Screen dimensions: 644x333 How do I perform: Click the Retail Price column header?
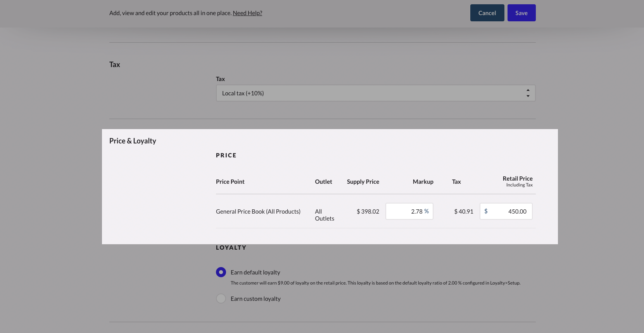[x=517, y=179]
